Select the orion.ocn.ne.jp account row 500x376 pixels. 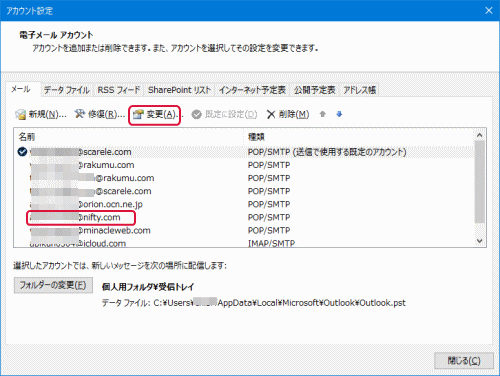pos(243,204)
